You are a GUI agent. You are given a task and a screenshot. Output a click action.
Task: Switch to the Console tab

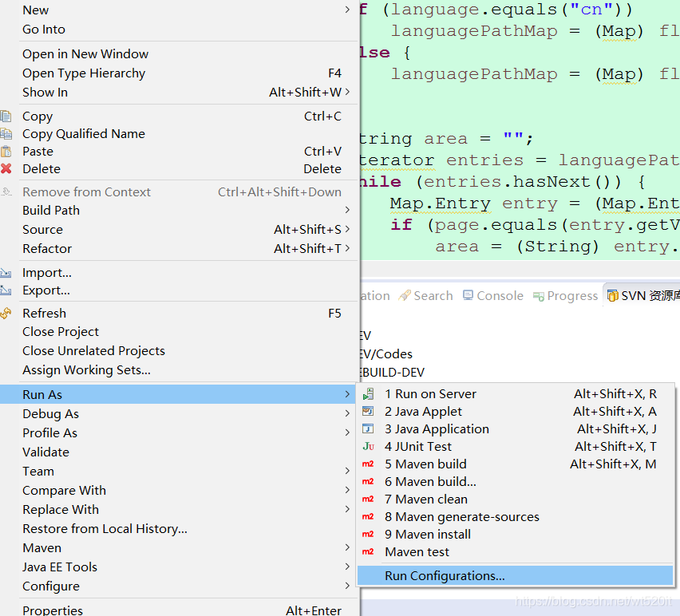tap(493, 296)
